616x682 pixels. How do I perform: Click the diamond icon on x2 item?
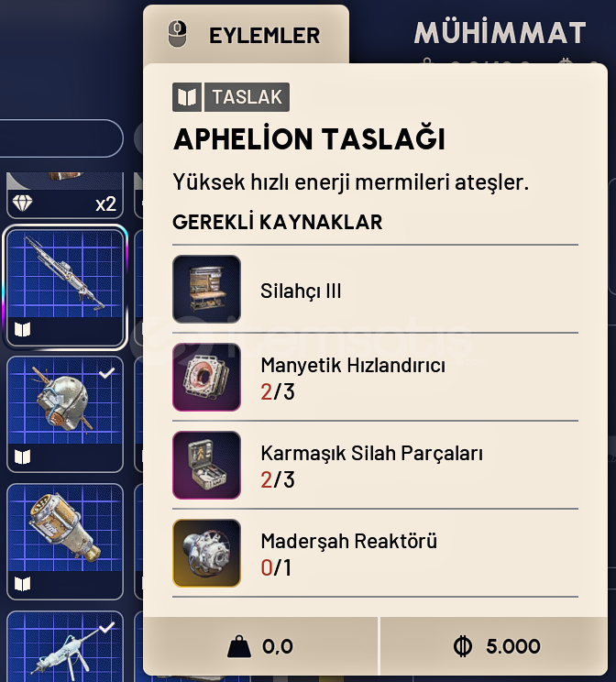pyautogui.click(x=24, y=203)
